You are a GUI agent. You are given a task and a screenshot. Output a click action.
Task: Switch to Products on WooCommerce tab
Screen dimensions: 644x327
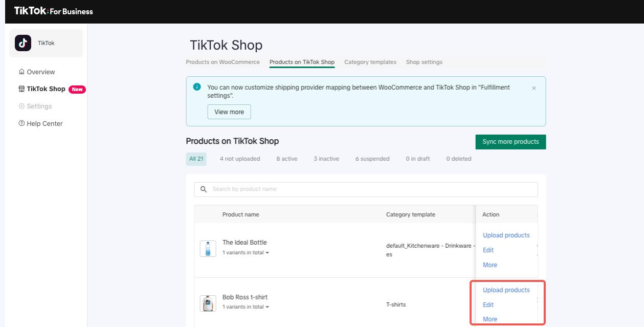tap(223, 62)
